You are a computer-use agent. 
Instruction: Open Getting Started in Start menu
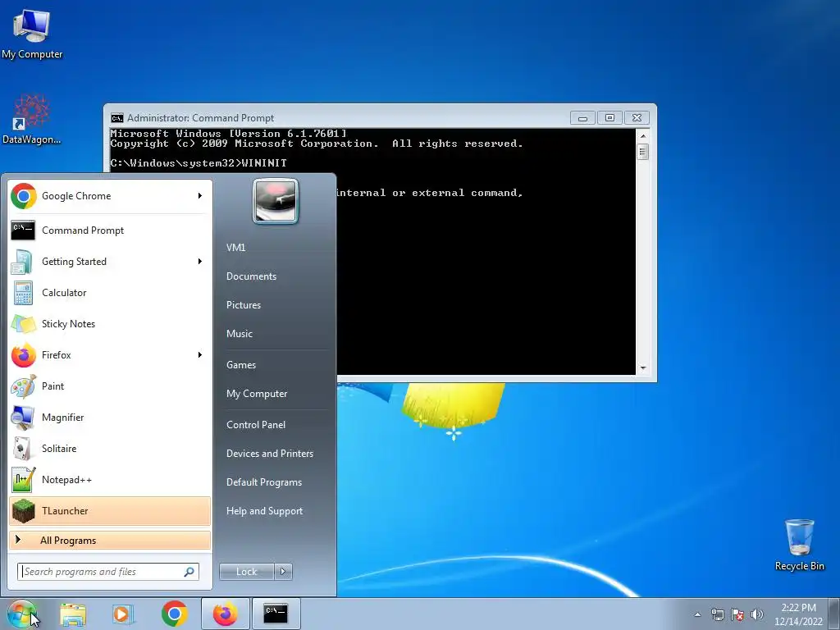[x=110, y=262]
